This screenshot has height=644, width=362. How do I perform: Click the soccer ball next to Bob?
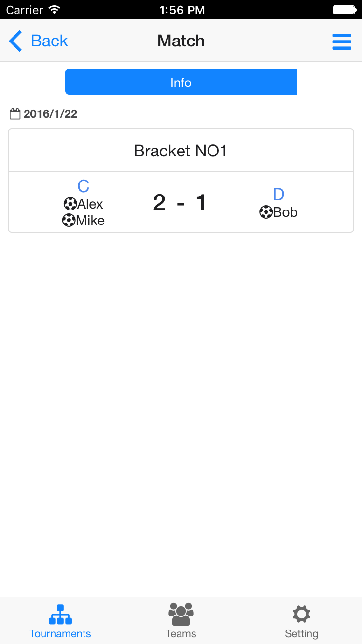click(266, 212)
